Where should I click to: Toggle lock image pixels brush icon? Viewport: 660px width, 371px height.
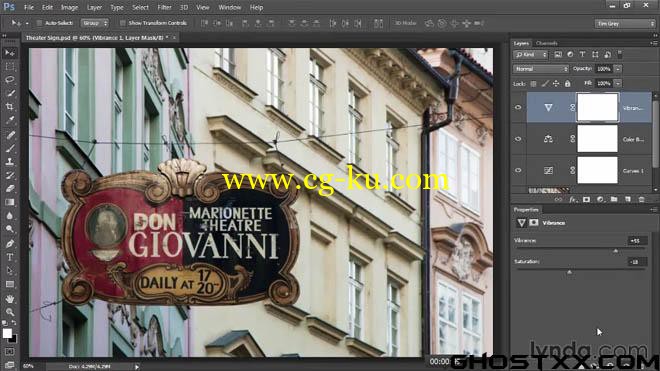point(545,84)
